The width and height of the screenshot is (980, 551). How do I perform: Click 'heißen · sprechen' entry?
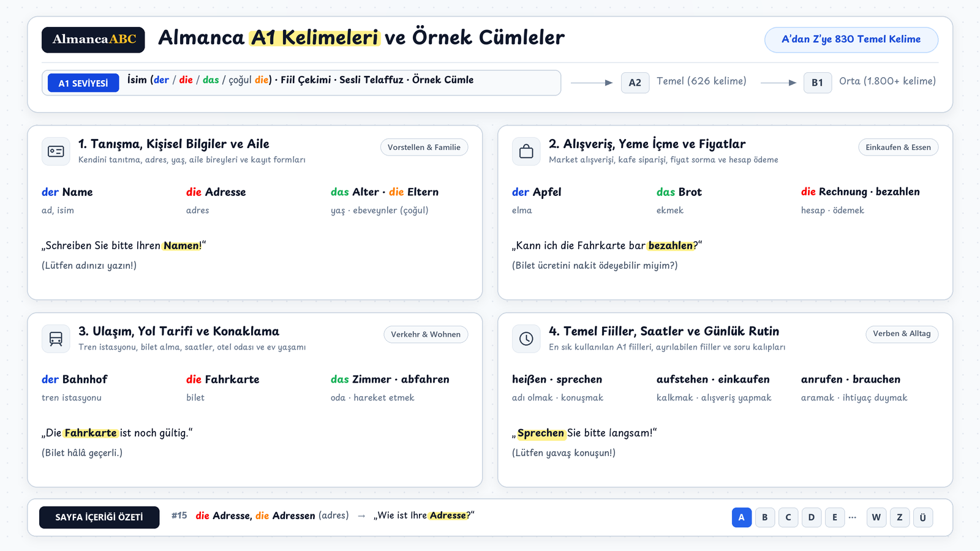tap(557, 380)
